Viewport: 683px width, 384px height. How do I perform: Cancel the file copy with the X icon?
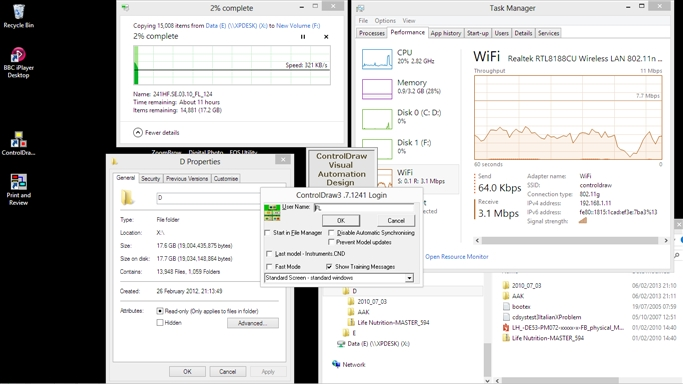pos(326,37)
